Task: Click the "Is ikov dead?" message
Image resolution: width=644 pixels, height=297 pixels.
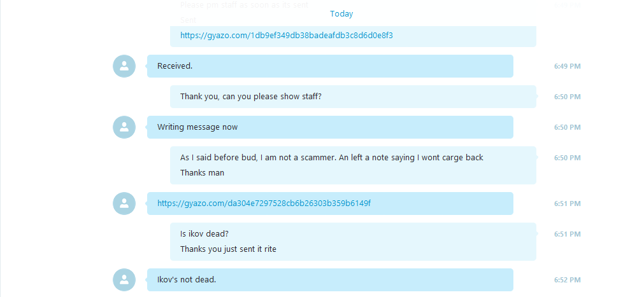Action: click(204, 234)
